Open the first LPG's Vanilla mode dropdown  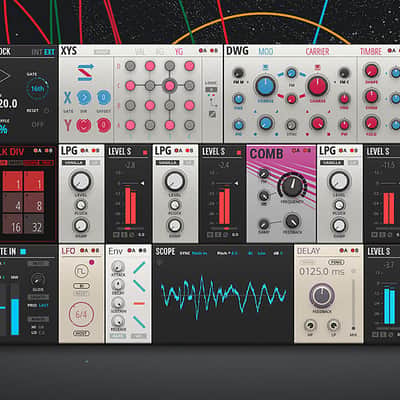(74, 163)
